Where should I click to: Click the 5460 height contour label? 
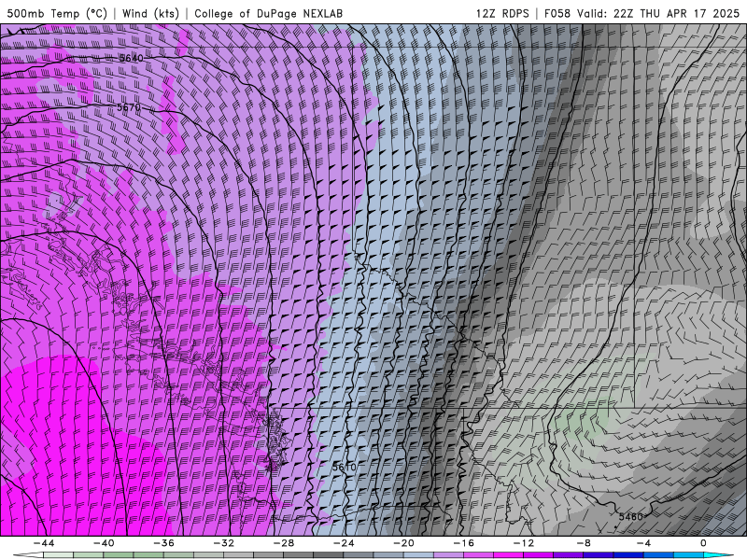click(x=631, y=517)
